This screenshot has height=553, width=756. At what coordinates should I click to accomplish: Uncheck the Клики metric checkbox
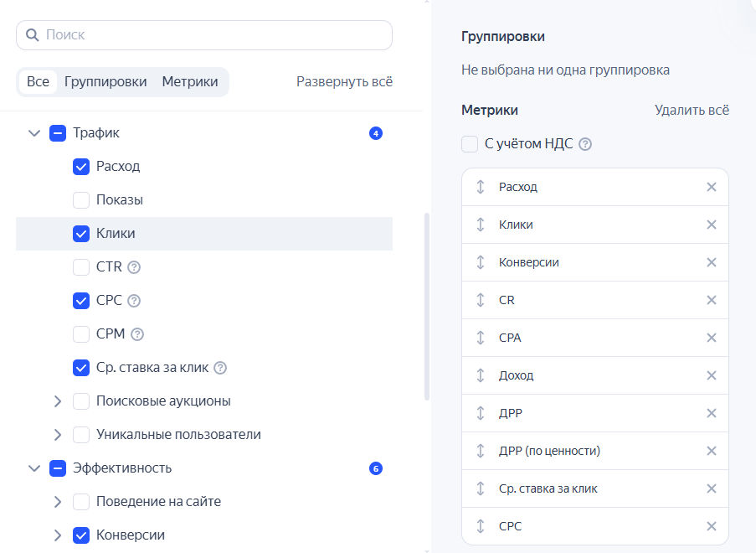(81, 234)
